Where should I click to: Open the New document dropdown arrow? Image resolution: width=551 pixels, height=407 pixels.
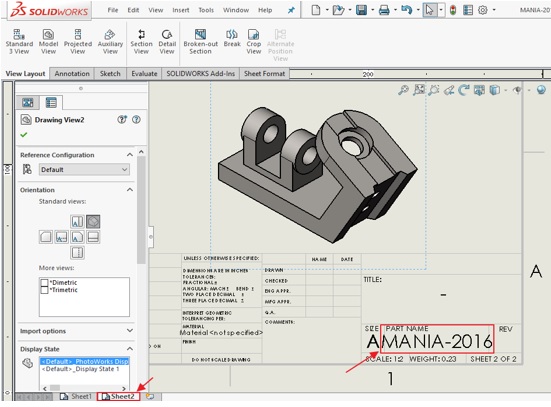327,10
